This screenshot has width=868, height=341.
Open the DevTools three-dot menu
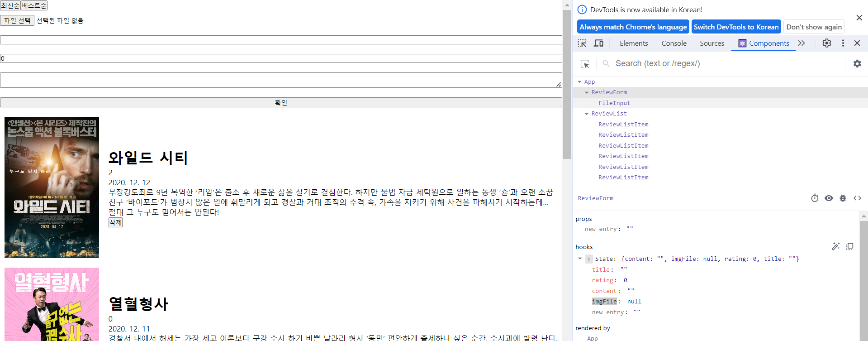coord(843,43)
